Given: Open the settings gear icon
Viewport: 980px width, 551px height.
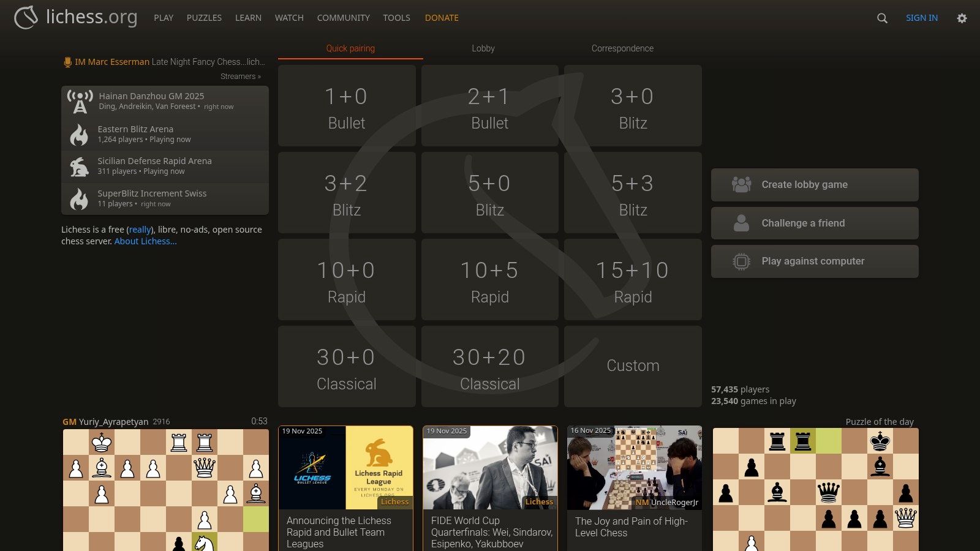Looking at the screenshot, I should pyautogui.click(x=962, y=18).
